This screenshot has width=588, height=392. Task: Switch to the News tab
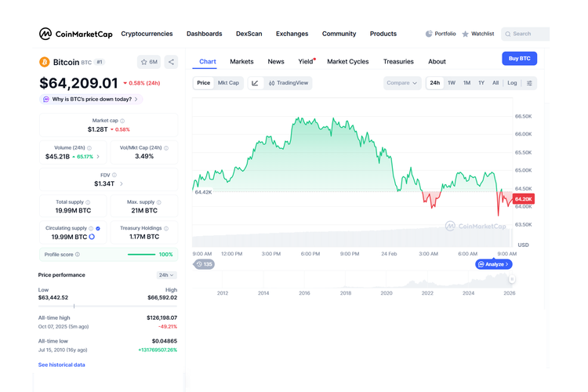coord(276,61)
